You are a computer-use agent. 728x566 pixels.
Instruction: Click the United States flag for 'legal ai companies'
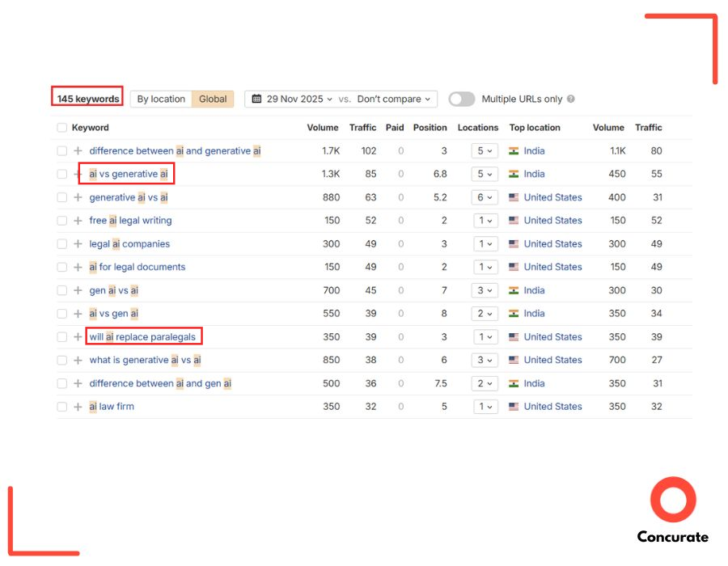point(516,243)
